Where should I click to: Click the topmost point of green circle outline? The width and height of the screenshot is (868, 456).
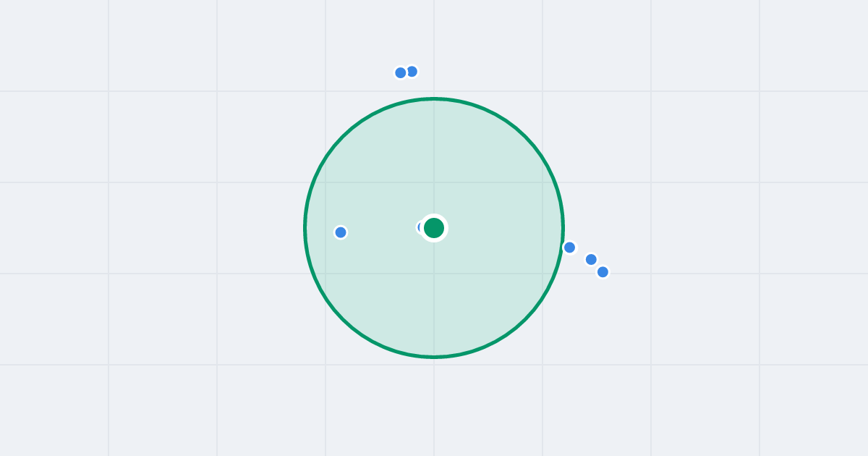point(434,99)
